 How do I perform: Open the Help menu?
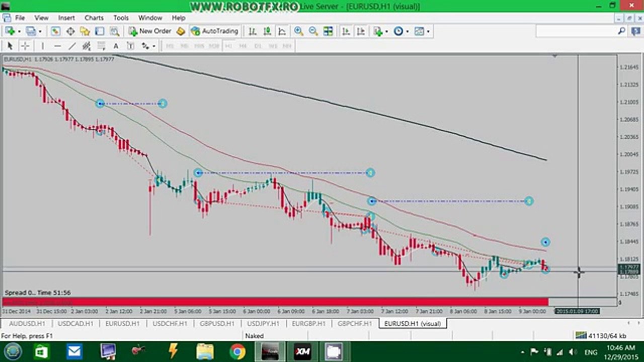(179, 18)
